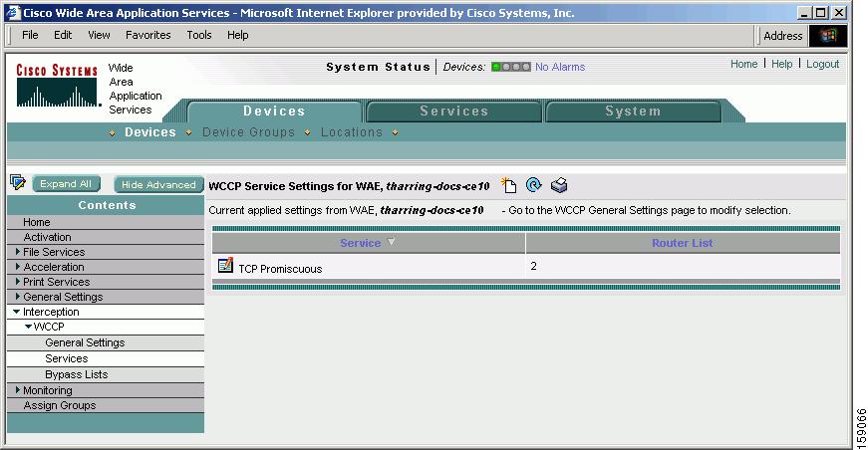
Task: Open the Help menu in the menu bar
Action: (237, 35)
